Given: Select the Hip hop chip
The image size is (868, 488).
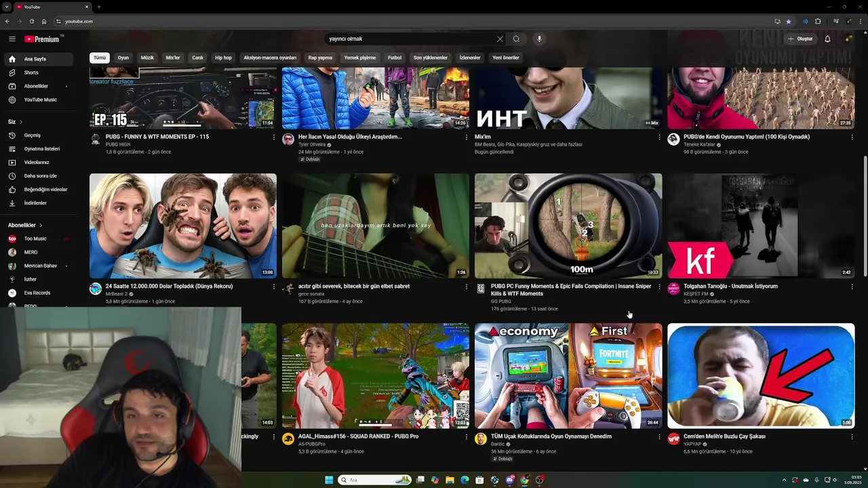Looking at the screenshot, I should point(223,58).
